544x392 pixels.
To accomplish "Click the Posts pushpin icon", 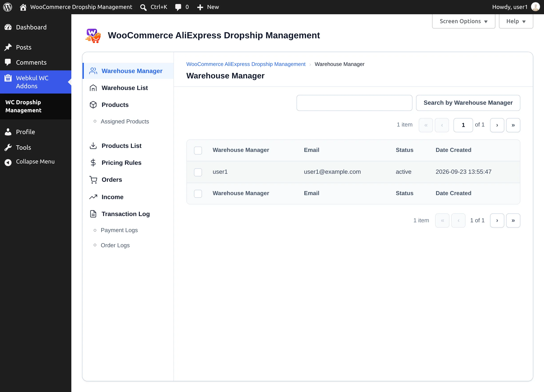I will 8,47.
